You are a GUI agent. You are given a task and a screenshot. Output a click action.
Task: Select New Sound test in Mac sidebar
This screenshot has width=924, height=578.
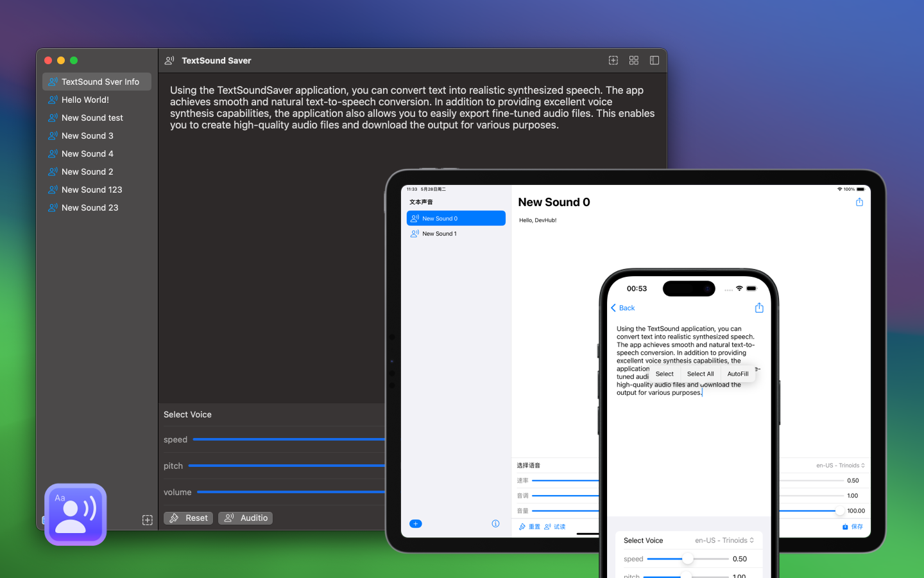pos(97,118)
